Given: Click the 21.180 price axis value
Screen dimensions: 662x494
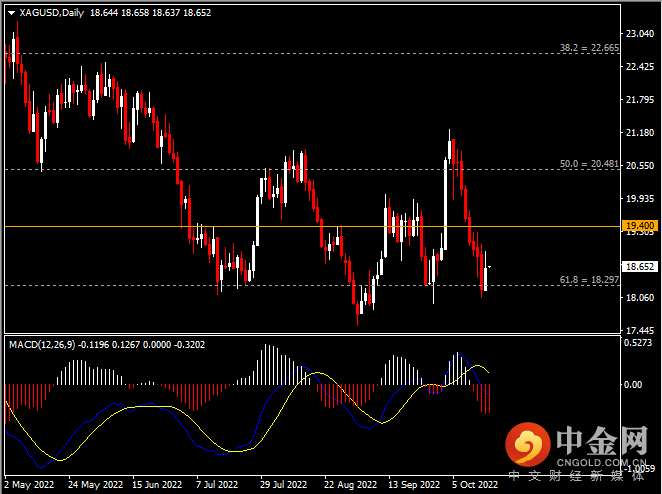Looking at the screenshot, I should [640, 133].
